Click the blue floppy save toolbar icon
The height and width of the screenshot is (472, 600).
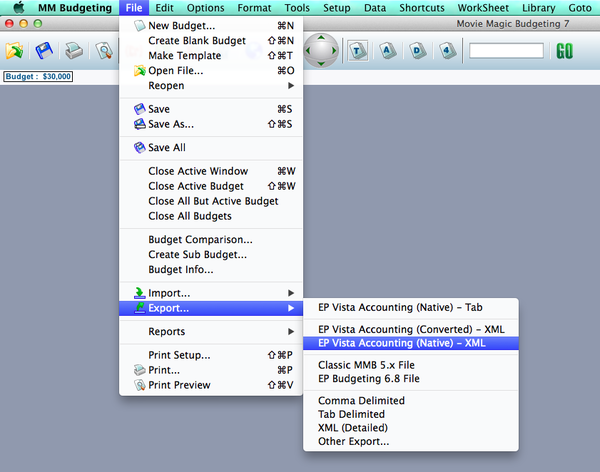[x=44, y=51]
